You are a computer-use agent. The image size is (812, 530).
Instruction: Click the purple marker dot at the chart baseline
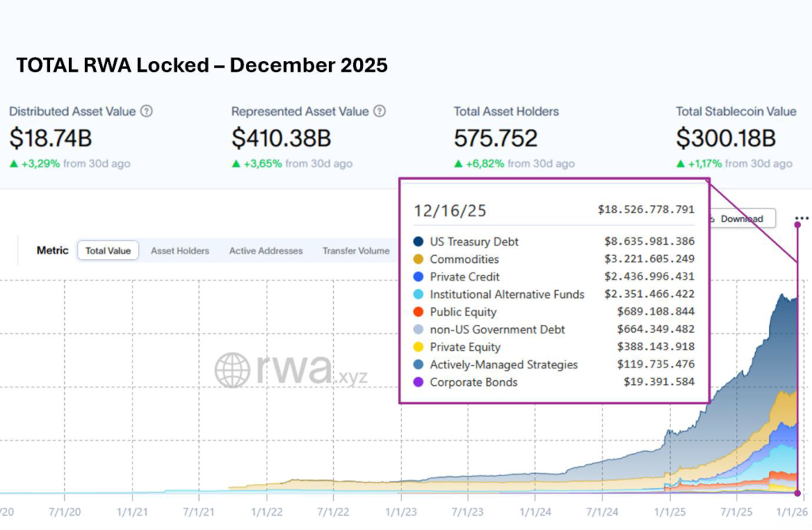pyautogui.click(x=798, y=493)
